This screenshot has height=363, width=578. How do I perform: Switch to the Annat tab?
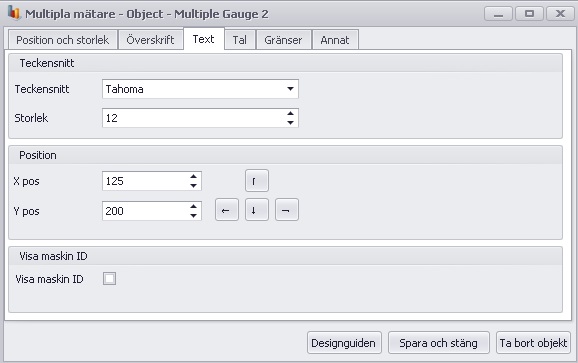pyautogui.click(x=335, y=40)
